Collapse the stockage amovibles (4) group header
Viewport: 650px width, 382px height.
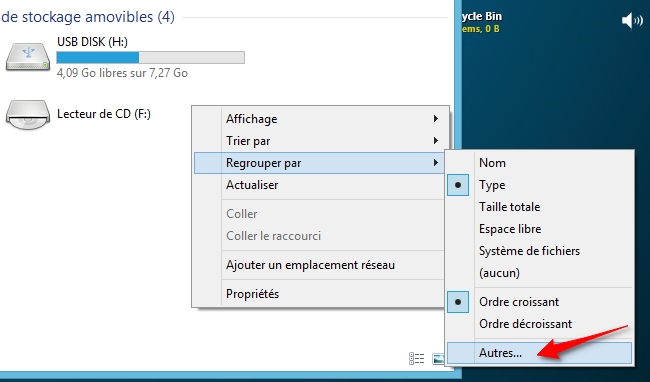(x=87, y=17)
